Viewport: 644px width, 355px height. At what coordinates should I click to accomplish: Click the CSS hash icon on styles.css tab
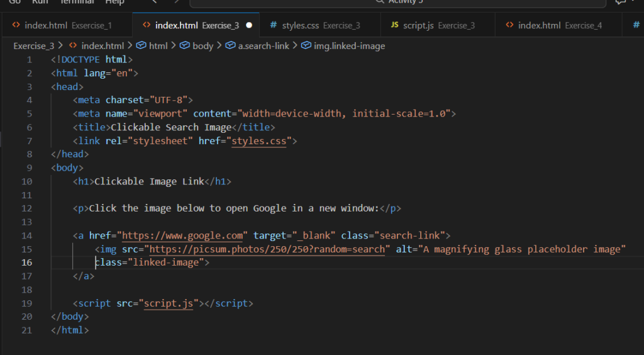[x=274, y=26]
